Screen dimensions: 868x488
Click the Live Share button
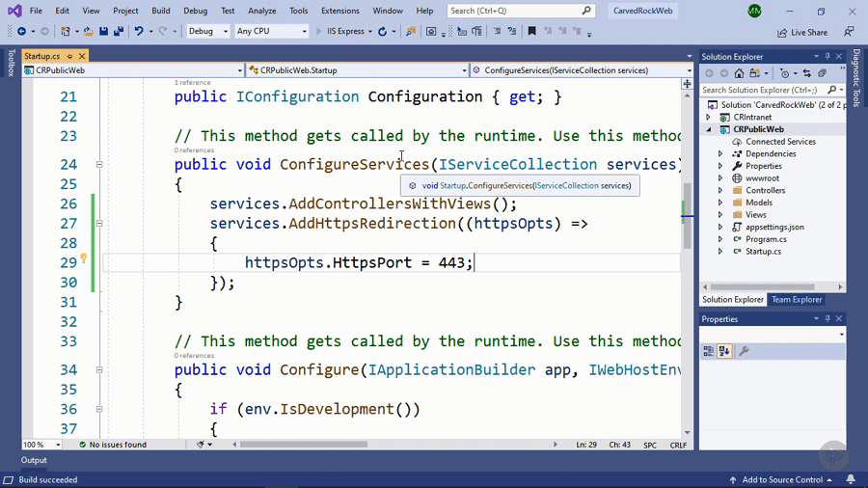[802, 33]
